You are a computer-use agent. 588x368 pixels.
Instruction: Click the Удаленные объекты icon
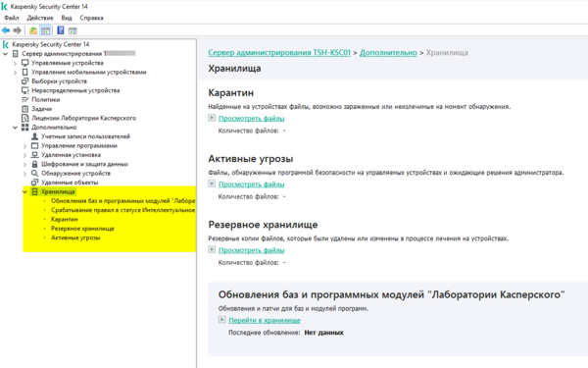[x=35, y=183]
